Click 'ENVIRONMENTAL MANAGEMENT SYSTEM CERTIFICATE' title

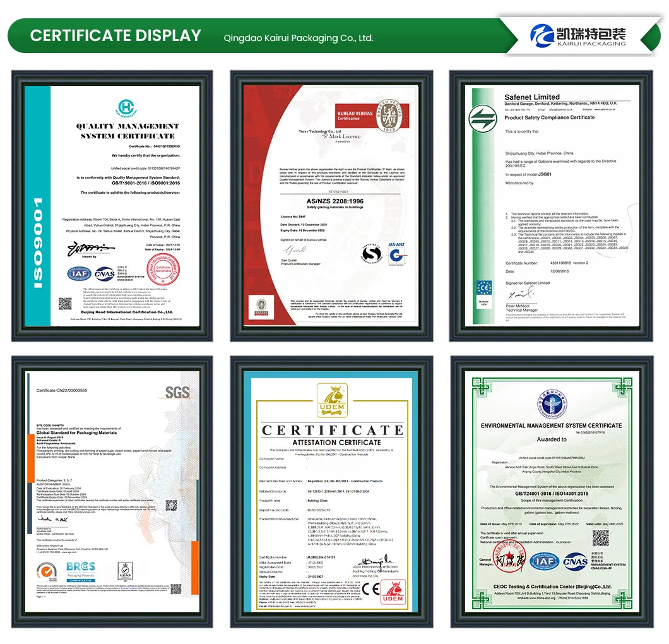point(551,426)
